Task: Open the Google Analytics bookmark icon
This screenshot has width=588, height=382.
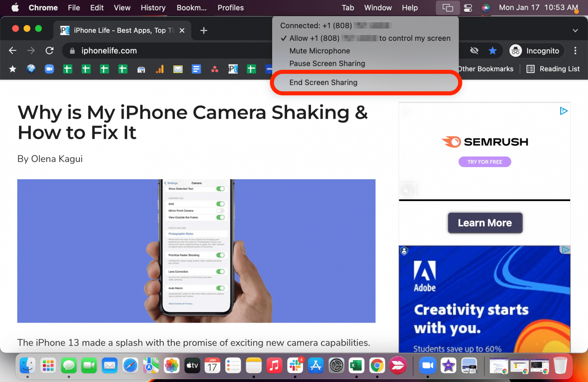Action: coord(160,69)
